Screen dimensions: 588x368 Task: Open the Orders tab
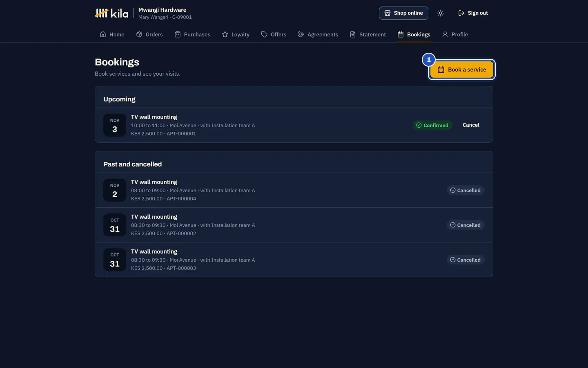pyautogui.click(x=149, y=34)
